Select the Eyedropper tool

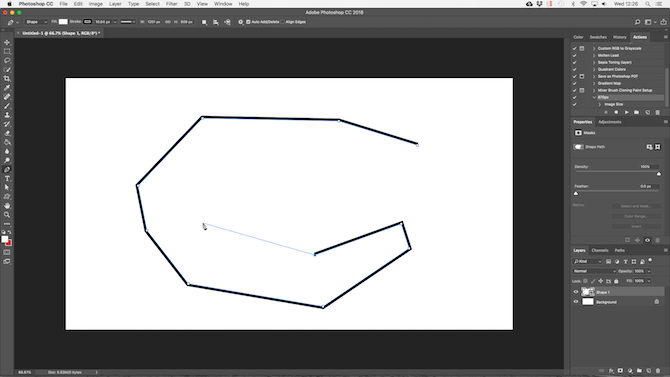tap(7, 88)
